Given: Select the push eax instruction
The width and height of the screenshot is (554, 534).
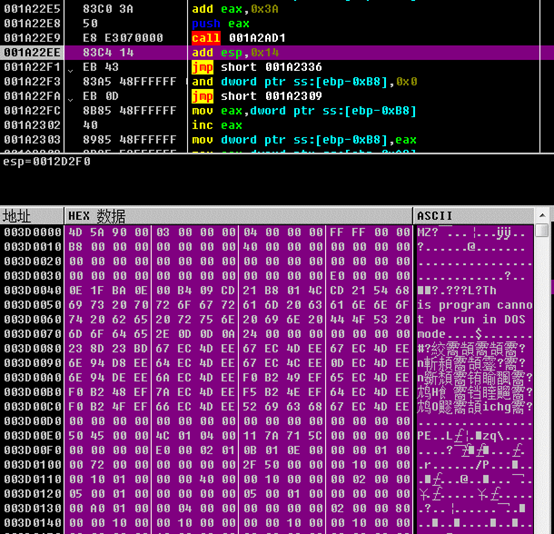Looking at the screenshot, I should [x=221, y=23].
